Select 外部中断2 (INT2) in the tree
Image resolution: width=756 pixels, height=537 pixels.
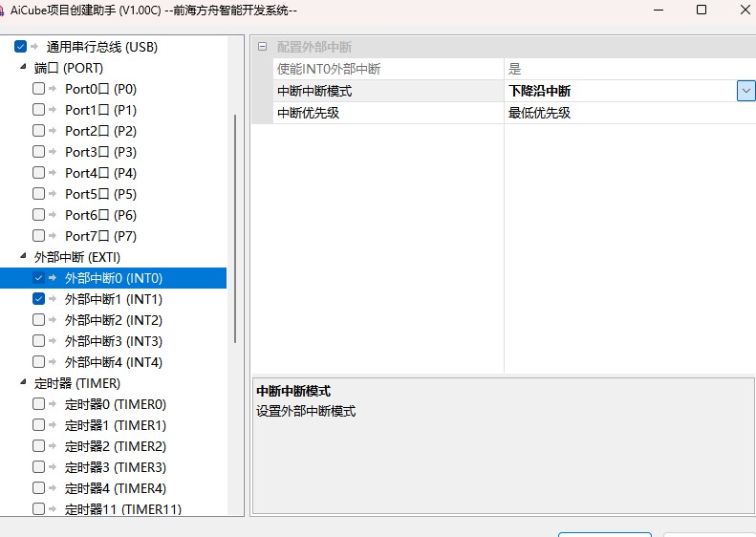[x=114, y=320]
